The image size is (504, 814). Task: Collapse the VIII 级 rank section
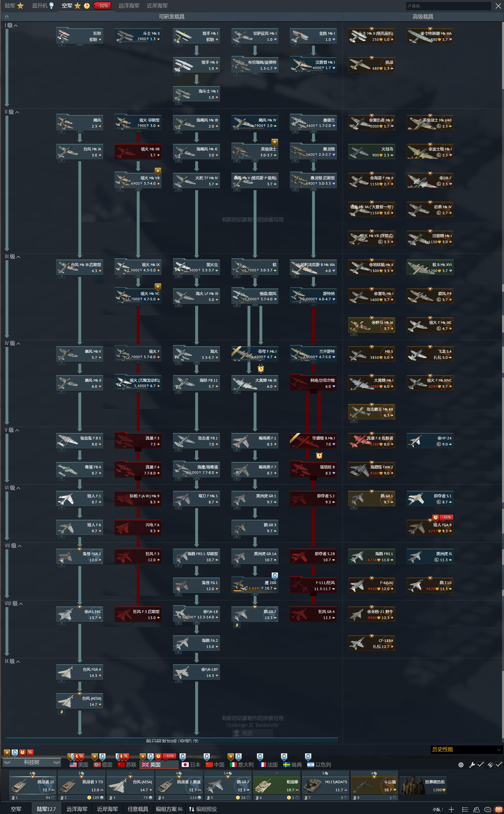click(14, 603)
